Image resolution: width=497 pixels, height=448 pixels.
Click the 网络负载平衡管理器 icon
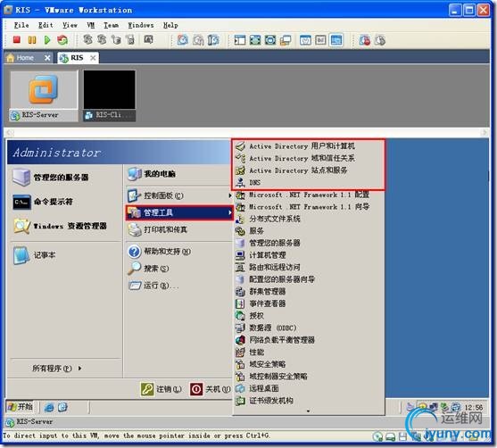click(240, 340)
